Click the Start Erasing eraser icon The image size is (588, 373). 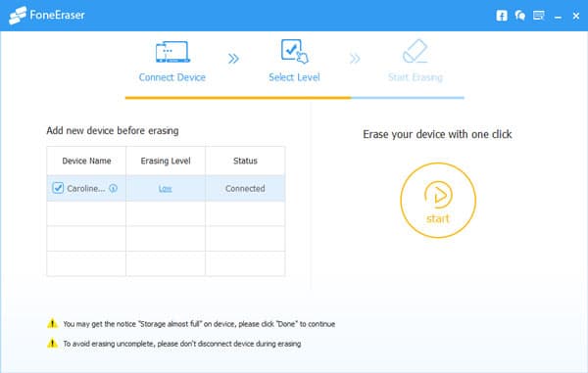pyautogui.click(x=416, y=51)
